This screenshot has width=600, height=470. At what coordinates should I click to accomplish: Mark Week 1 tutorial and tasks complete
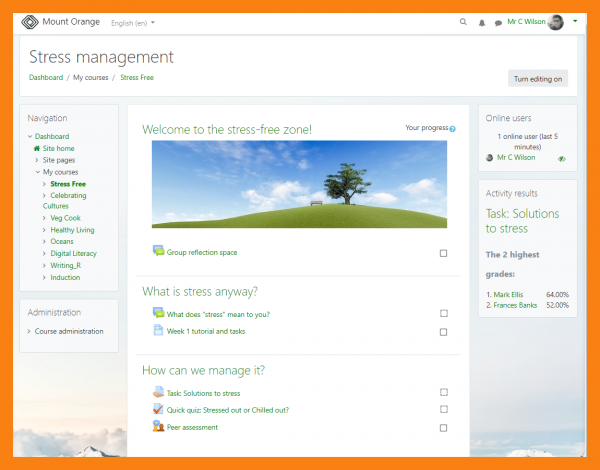point(443,332)
